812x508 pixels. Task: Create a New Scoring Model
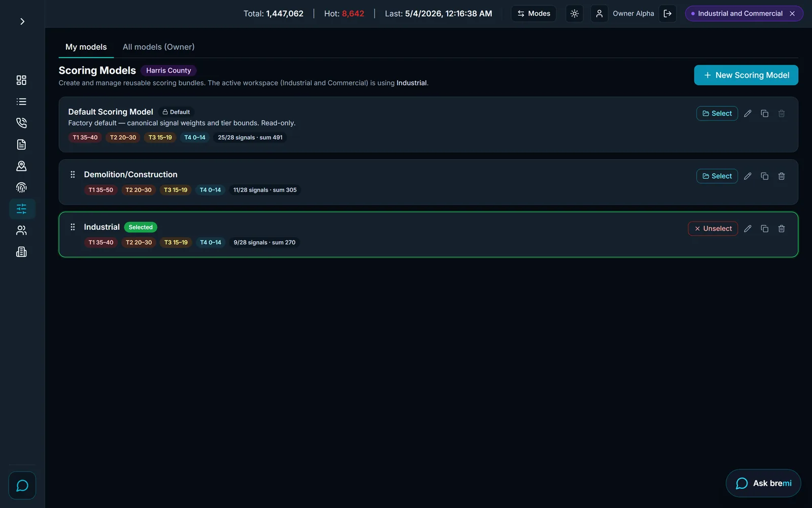click(746, 75)
